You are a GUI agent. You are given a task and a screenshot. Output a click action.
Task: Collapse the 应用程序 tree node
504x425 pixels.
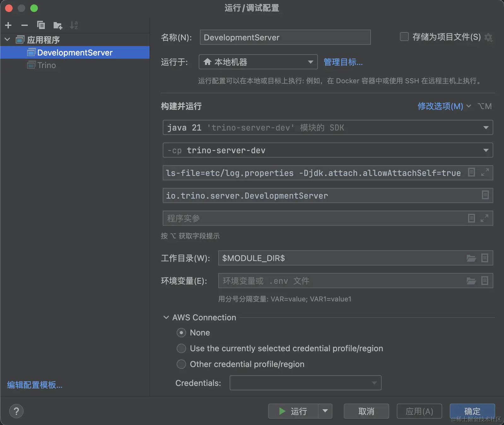(x=7, y=40)
